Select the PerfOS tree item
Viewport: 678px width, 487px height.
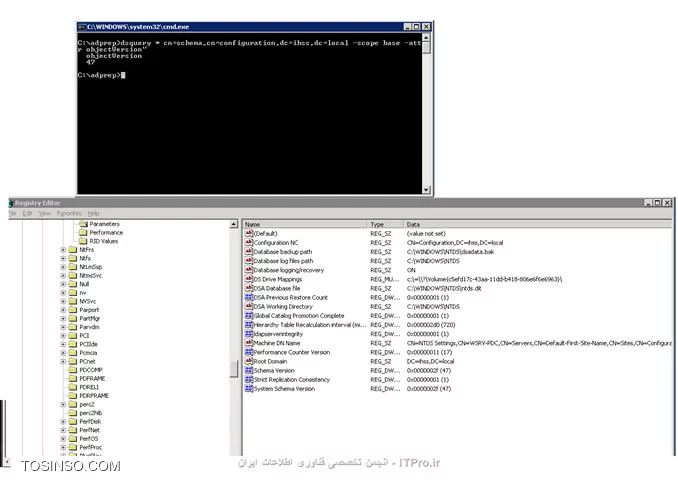pos(89,439)
